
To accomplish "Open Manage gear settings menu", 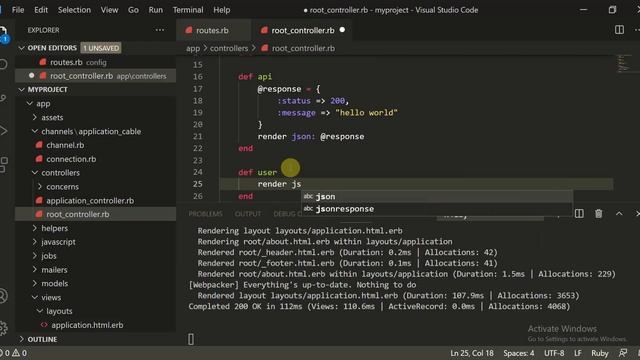I will pos(3,328).
